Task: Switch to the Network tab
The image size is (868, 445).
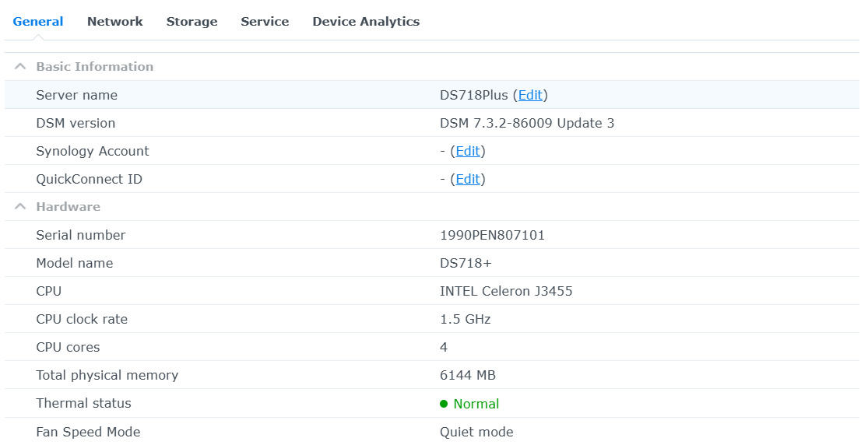Action: pyautogui.click(x=114, y=22)
